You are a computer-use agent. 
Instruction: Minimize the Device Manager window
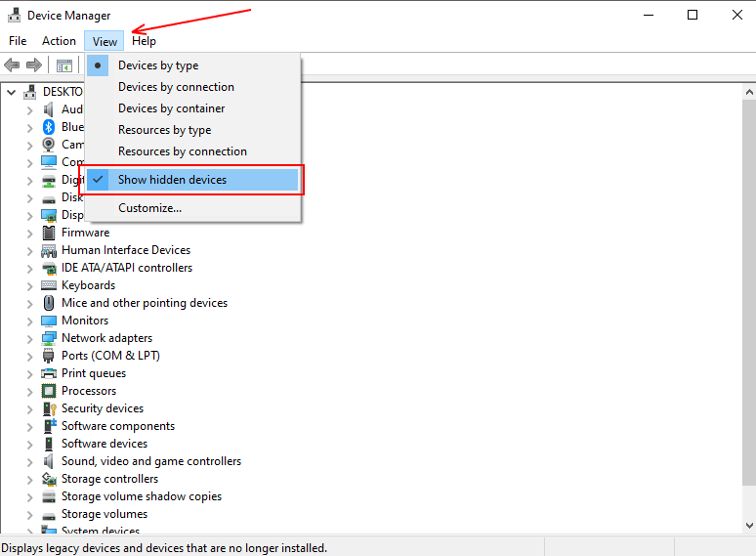649,15
